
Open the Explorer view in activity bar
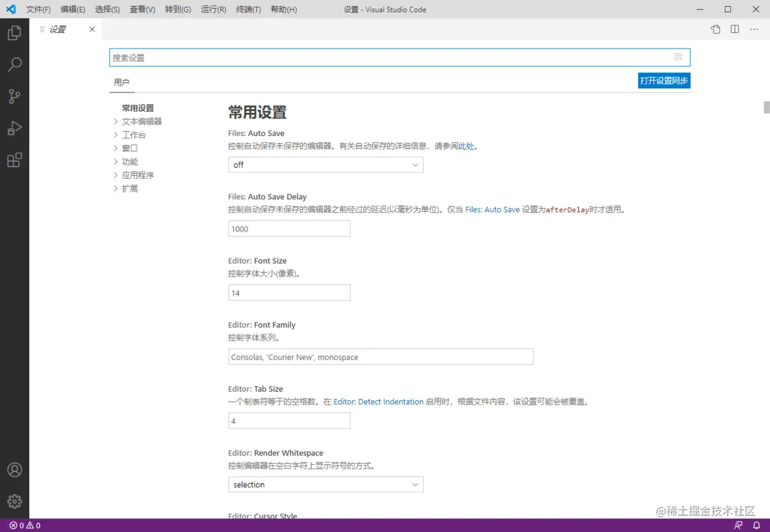[14, 33]
